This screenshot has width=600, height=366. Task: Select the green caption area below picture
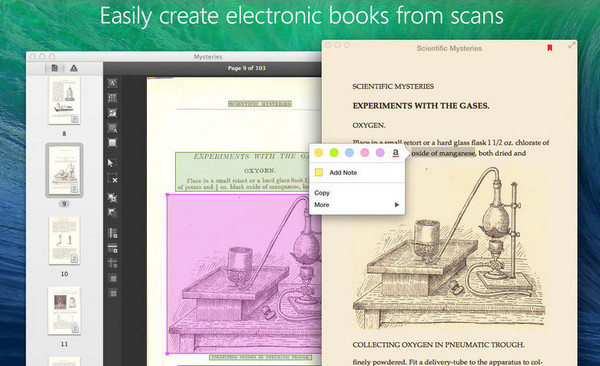tap(260, 357)
